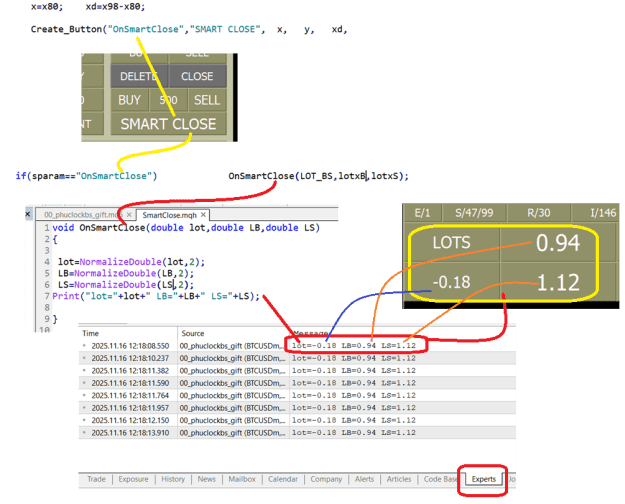This screenshot has width=625, height=504.
Task: Close the 00_phuclockbs_gift tab
Action: (129, 215)
